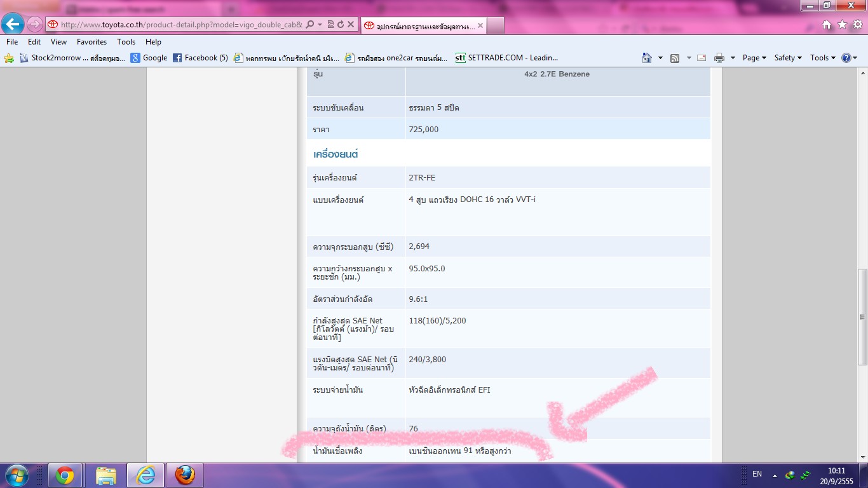Open the หลักทรัพย์ favorites bar link
Image resolution: width=868 pixels, height=488 pixels.
coord(286,58)
